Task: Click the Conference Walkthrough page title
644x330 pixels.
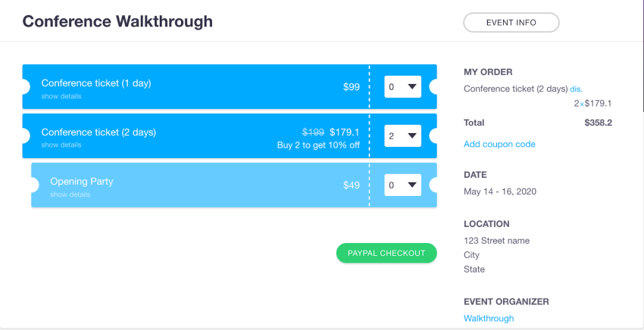Action: pyautogui.click(x=117, y=21)
